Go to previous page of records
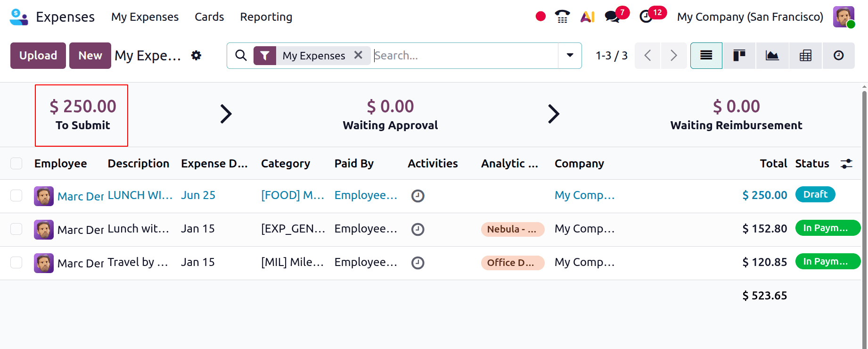 coord(648,56)
